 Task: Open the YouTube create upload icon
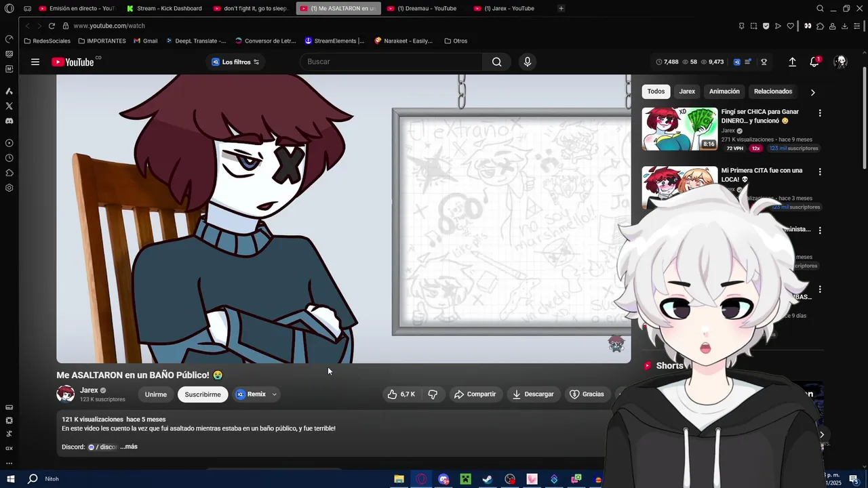792,62
